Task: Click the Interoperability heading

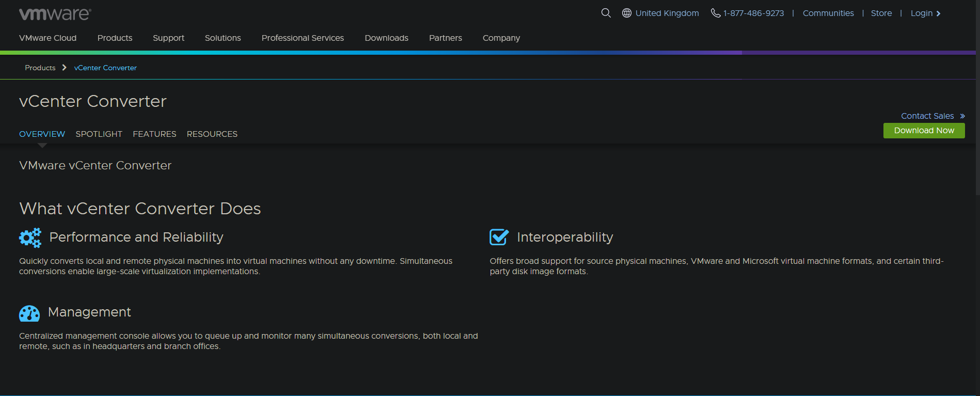Action: click(x=565, y=237)
